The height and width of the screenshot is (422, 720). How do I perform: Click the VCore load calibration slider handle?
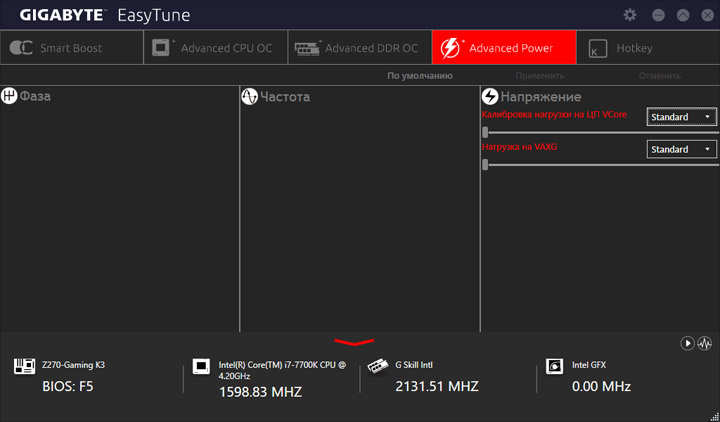(x=485, y=132)
